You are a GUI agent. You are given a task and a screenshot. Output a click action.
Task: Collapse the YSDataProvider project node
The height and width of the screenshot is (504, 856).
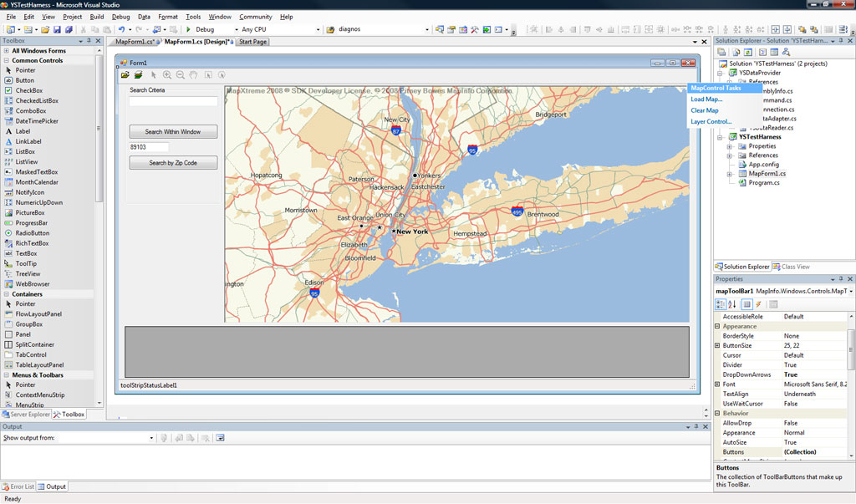tap(720, 74)
